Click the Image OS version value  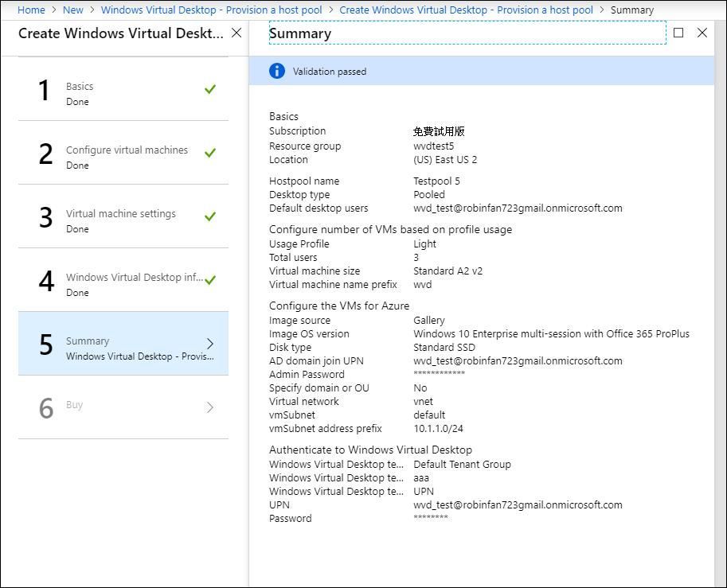pos(551,333)
